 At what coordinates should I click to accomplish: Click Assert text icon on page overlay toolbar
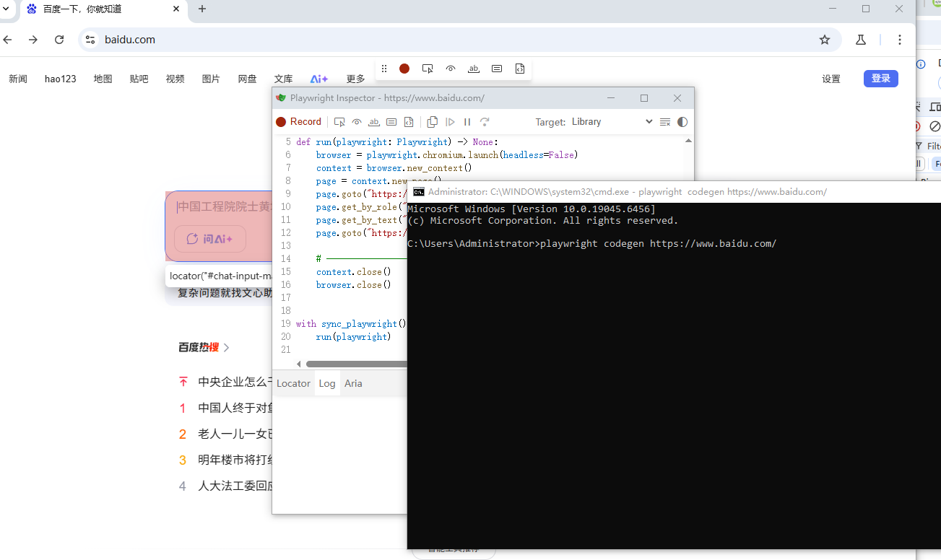pos(474,69)
